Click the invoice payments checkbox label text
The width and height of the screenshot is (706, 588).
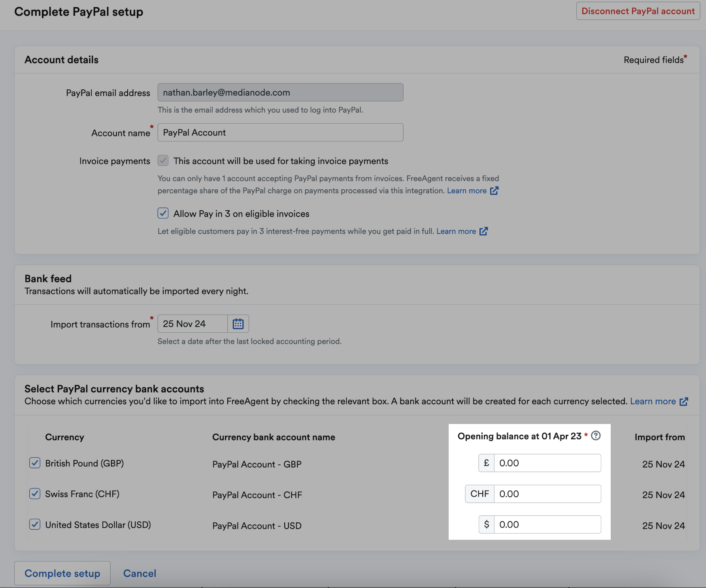click(x=281, y=161)
